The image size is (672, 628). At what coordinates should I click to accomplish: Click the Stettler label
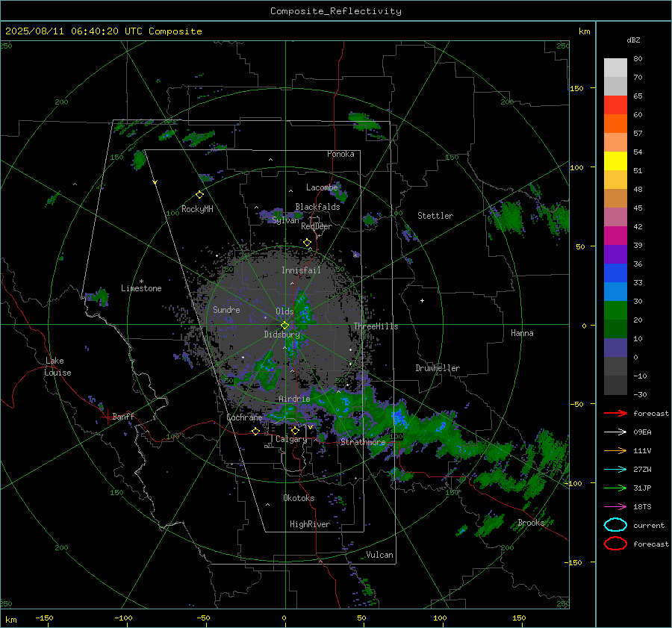pyautogui.click(x=435, y=216)
